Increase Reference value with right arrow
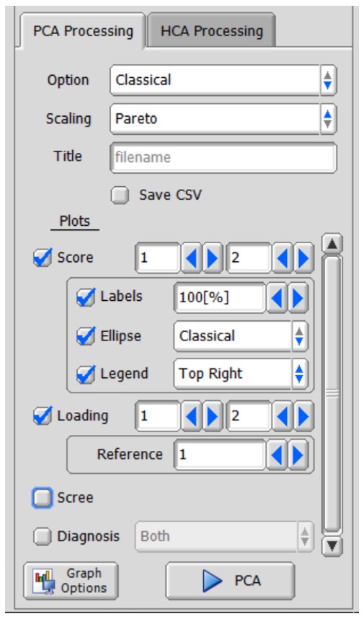 [x=298, y=455]
